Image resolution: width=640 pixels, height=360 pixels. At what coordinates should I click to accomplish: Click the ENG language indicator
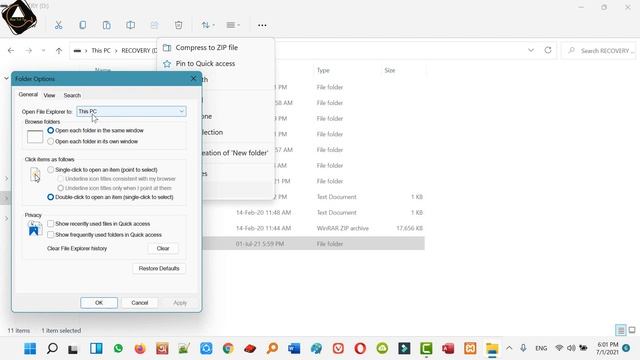tap(541, 348)
